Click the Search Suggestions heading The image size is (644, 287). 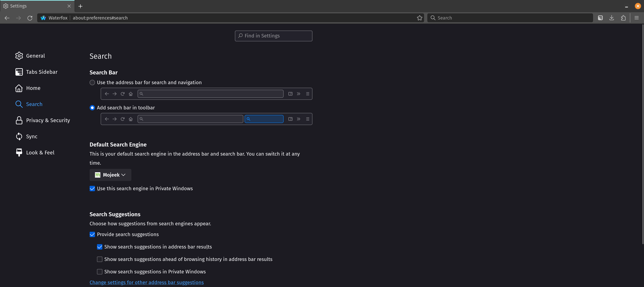click(115, 214)
